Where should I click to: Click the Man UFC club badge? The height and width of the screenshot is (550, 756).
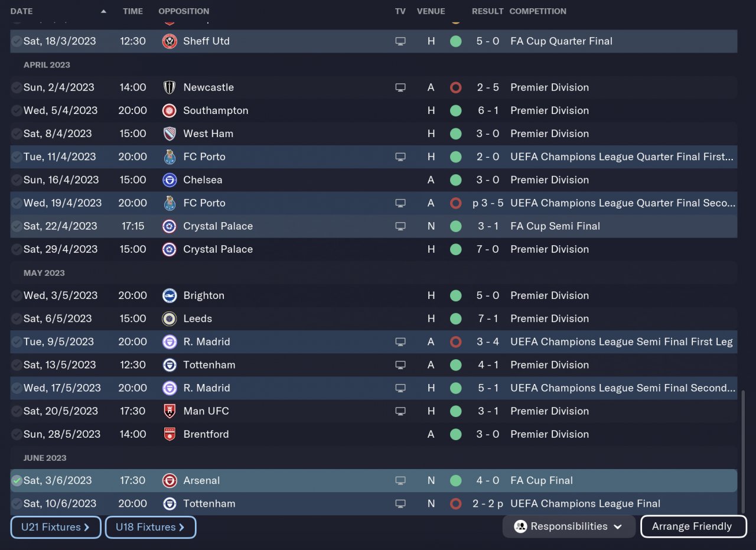(170, 411)
